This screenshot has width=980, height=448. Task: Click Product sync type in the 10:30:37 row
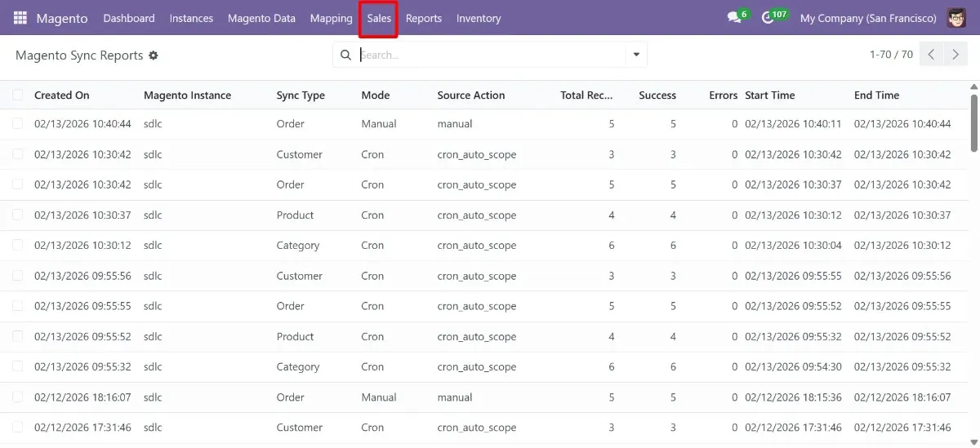(296, 215)
